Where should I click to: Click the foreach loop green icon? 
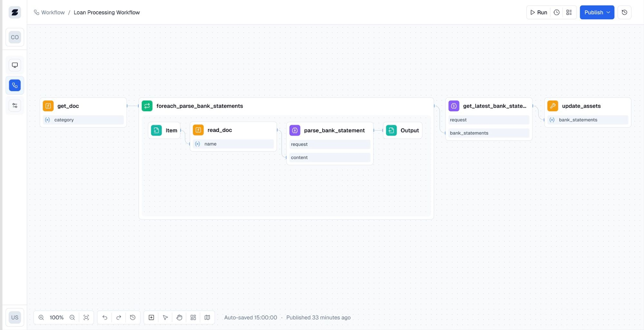point(147,106)
